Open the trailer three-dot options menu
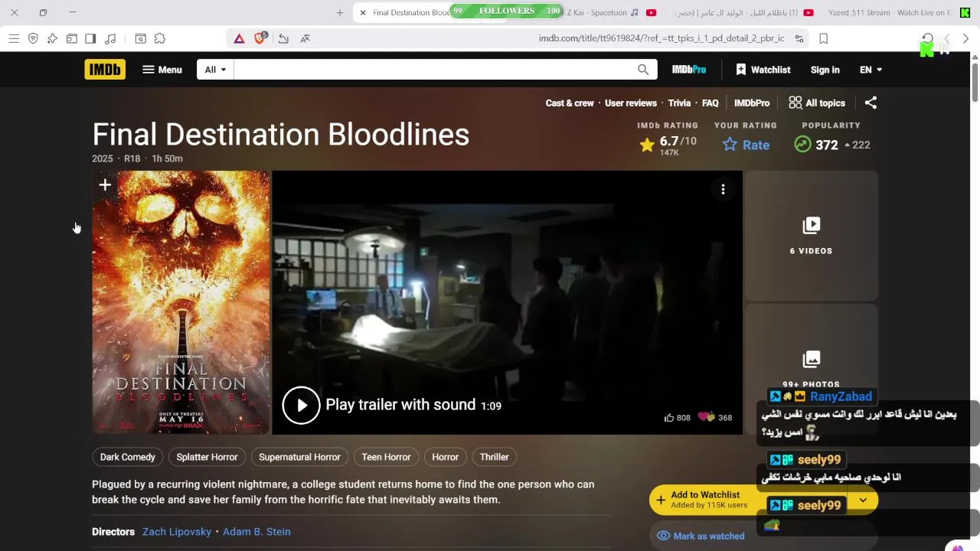 click(x=723, y=189)
